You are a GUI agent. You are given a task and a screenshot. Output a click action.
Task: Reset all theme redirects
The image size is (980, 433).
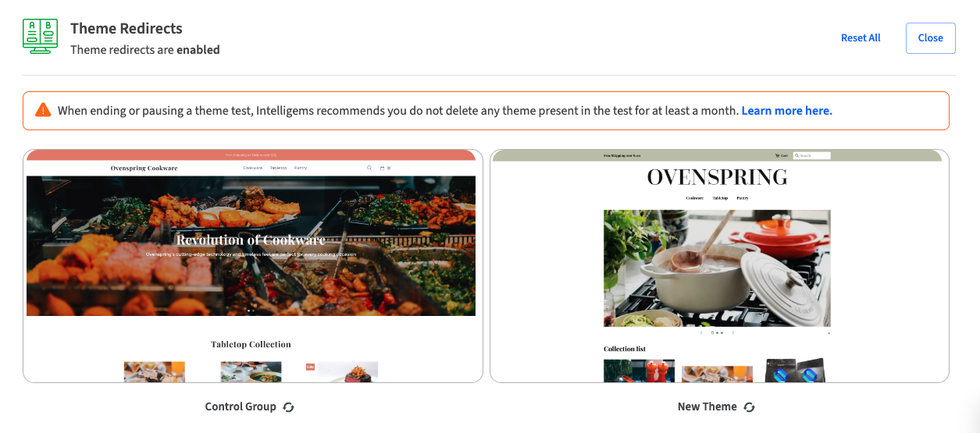(x=861, y=37)
